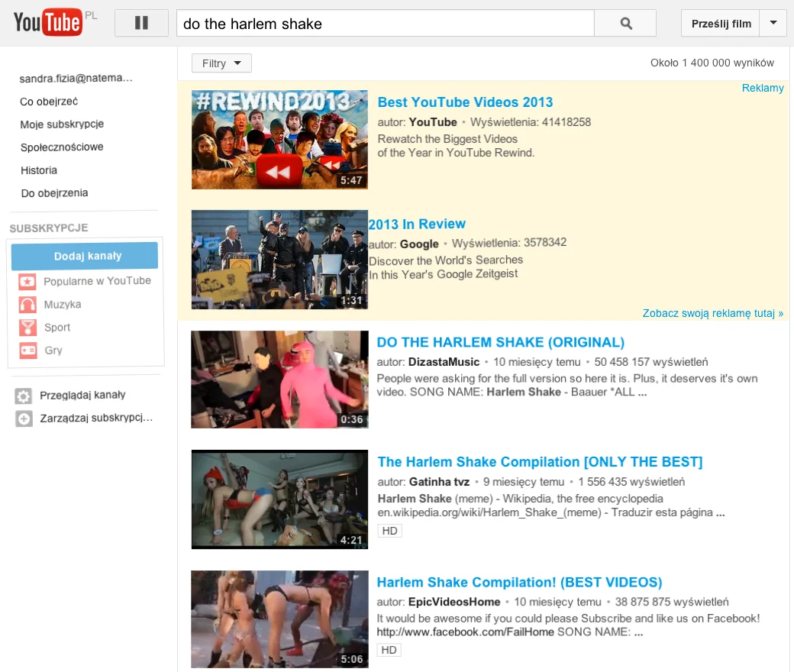The height and width of the screenshot is (672, 794).
Task: Open the YouTube author link
Action: pyautogui.click(x=433, y=122)
